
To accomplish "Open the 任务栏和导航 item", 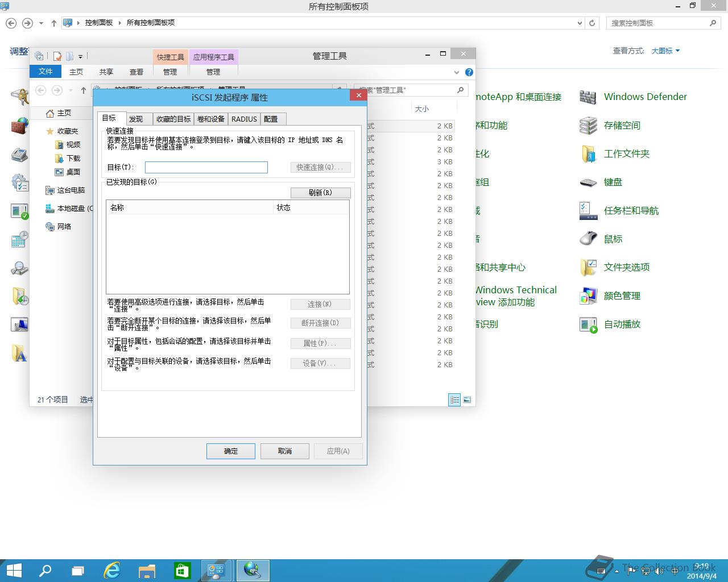I will [619, 210].
